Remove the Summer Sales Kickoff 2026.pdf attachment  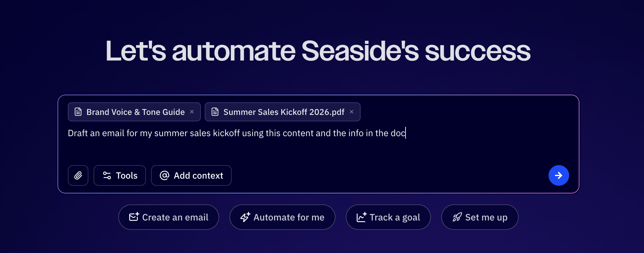click(x=352, y=112)
